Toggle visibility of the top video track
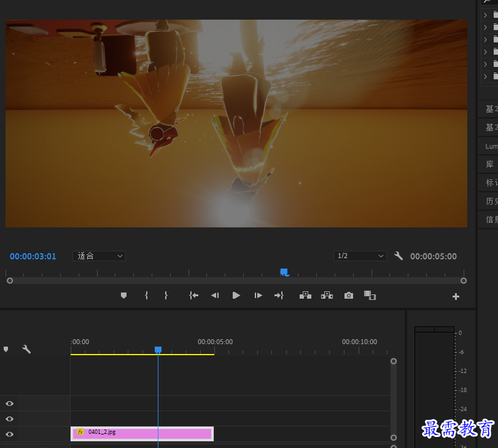The width and height of the screenshot is (498, 448). (10, 404)
